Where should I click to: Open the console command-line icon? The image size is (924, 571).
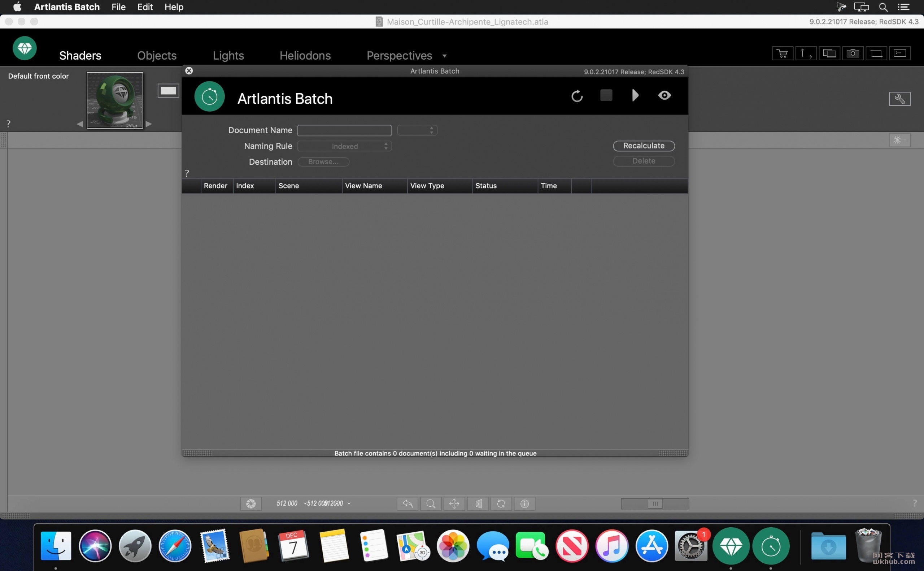pyautogui.click(x=900, y=53)
